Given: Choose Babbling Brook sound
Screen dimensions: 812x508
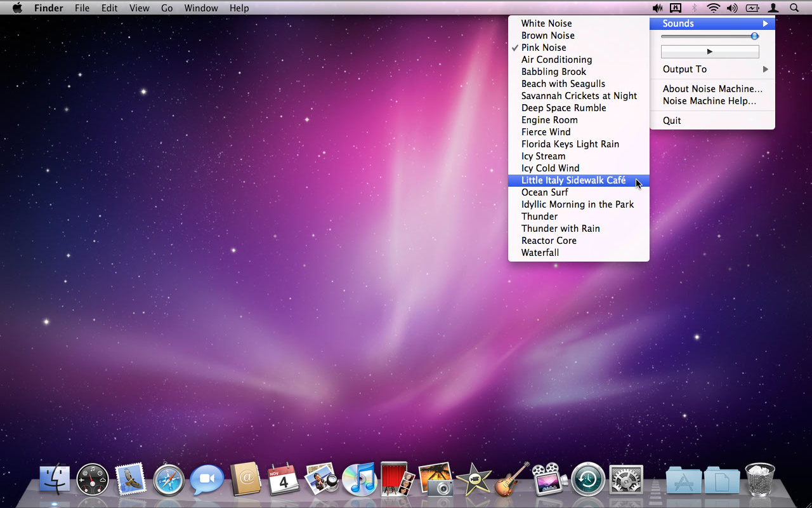Looking at the screenshot, I should click(x=579, y=72).
